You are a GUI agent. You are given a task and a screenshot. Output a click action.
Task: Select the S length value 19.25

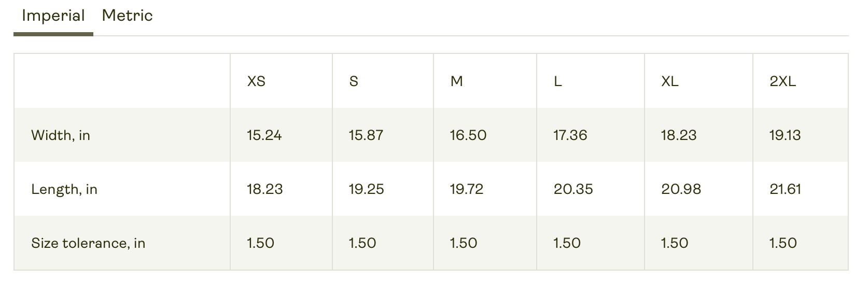367,189
